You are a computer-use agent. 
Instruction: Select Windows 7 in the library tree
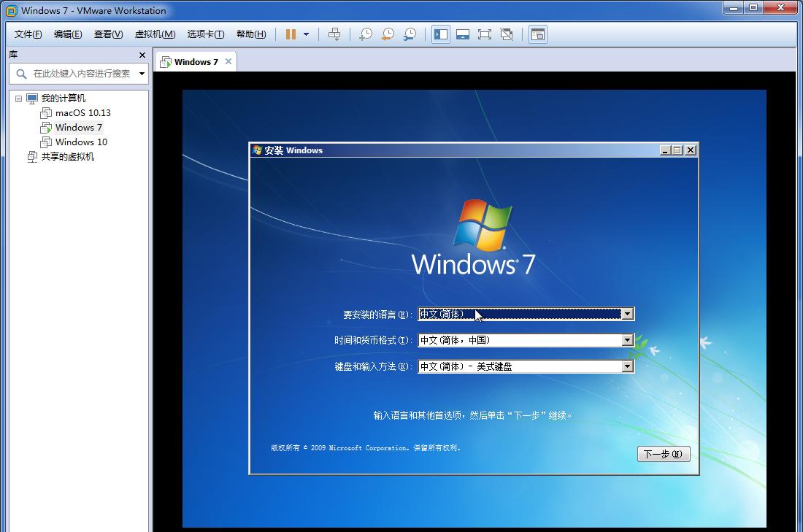(78, 128)
